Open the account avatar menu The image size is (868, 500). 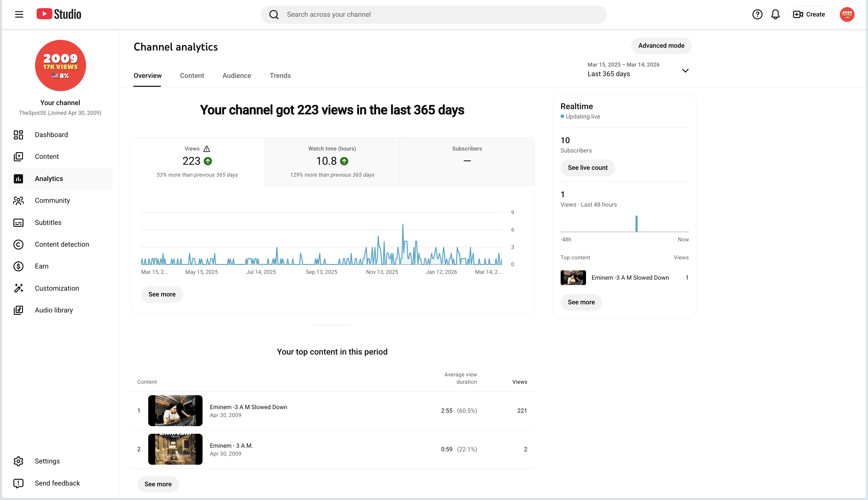coord(847,14)
